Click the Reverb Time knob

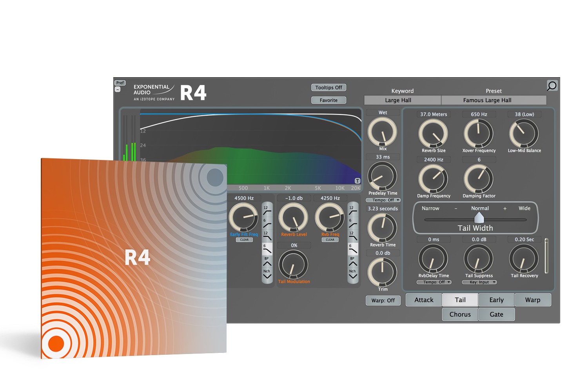pos(382,228)
